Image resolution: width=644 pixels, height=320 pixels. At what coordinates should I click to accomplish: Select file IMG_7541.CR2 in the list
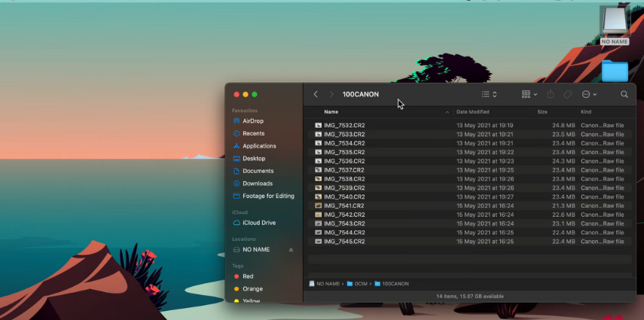click(343, 206)
